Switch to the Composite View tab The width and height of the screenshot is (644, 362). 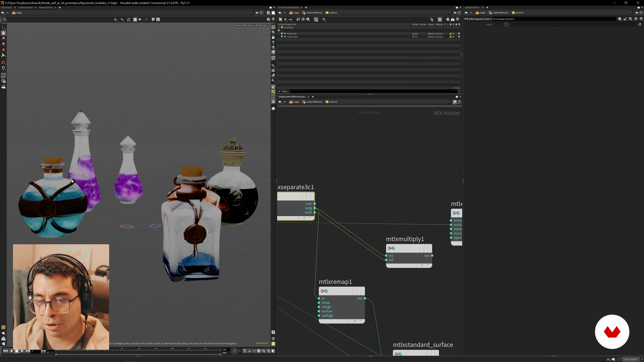click(x=25, y=8)
